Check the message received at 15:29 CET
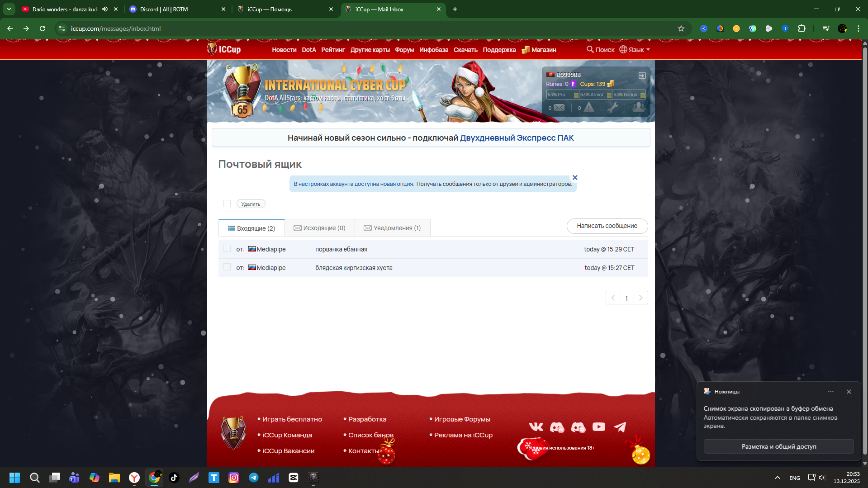This screenshot has width=868, height=488. coord(227,249)
